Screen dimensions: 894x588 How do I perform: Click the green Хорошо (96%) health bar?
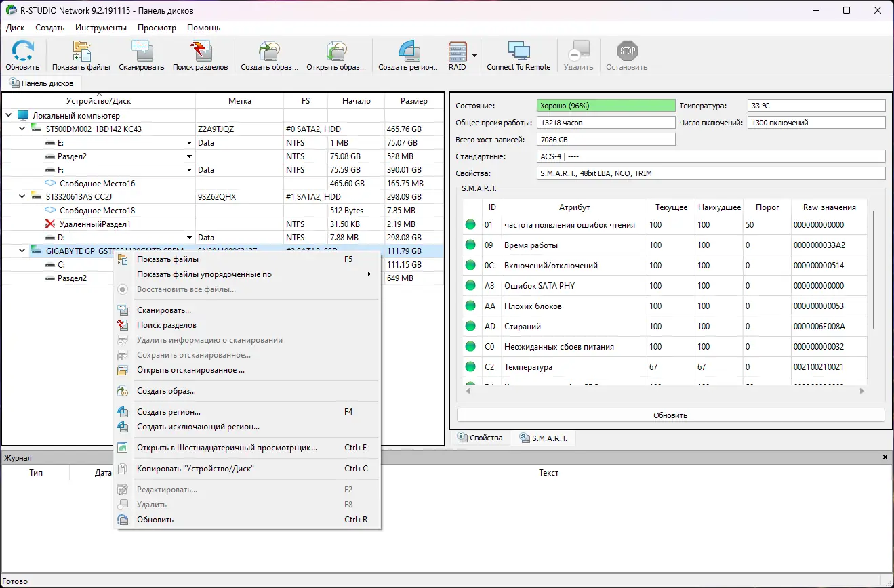click(605, 105)
